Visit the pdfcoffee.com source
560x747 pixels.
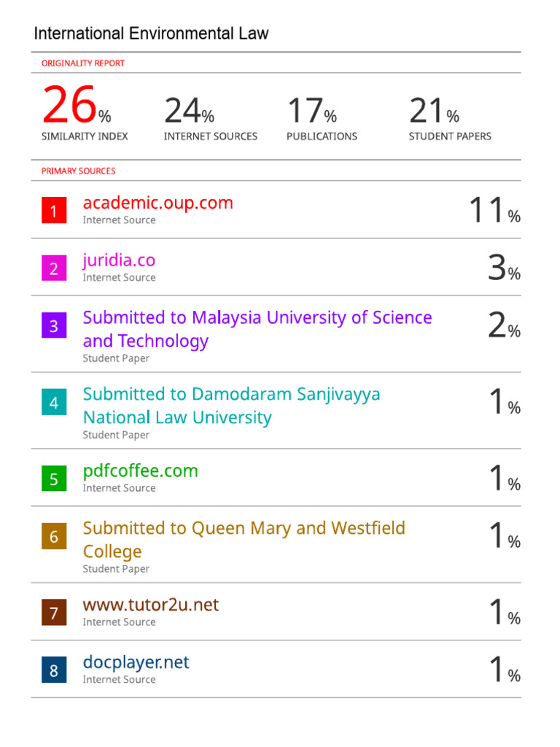pos(140,471)
